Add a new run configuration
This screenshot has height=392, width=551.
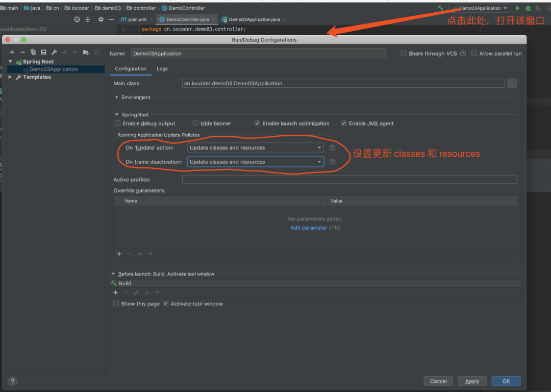click(x=12, y=52)
